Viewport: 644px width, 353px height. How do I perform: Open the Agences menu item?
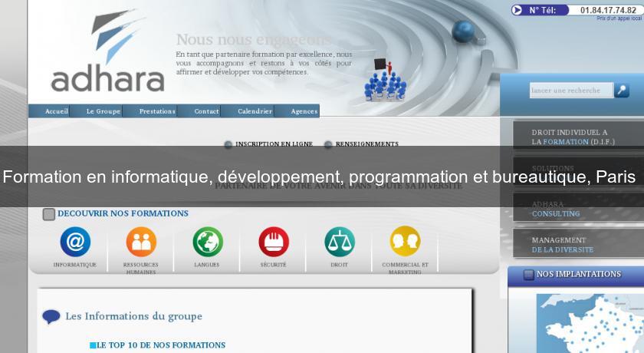point(304,111)
